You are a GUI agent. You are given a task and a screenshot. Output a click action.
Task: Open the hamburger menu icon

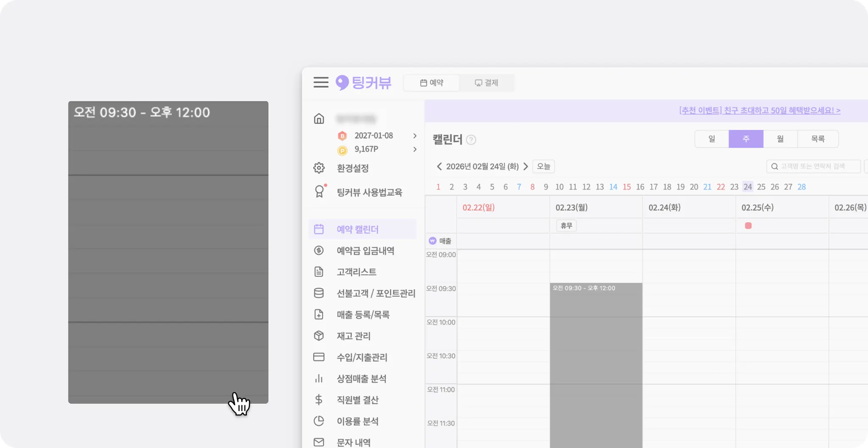point(321,82)
